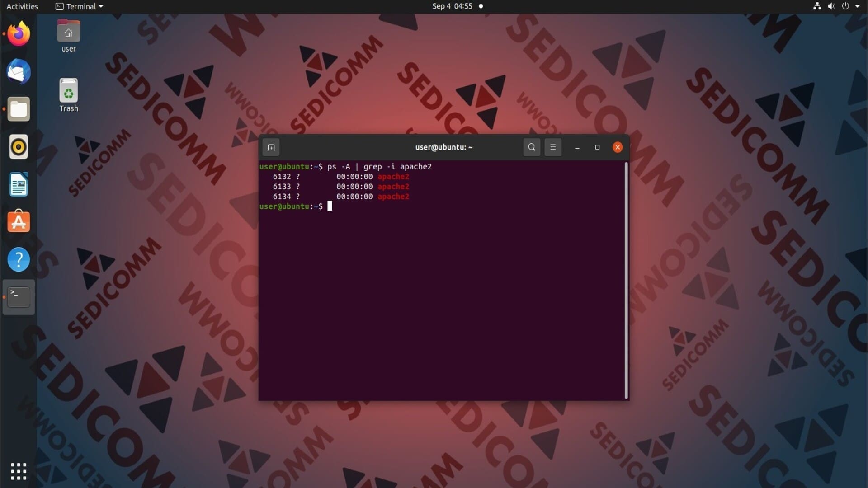This screenshot has height=488, width=868.
Task: Open the Activities overview
Action: (22, 6)
